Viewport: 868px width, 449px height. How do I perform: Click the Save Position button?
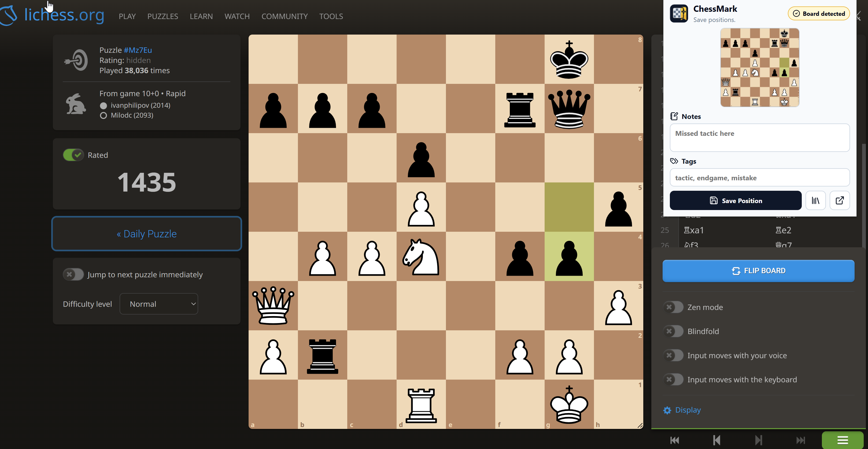pyautogui.click(x=736, y=201)
